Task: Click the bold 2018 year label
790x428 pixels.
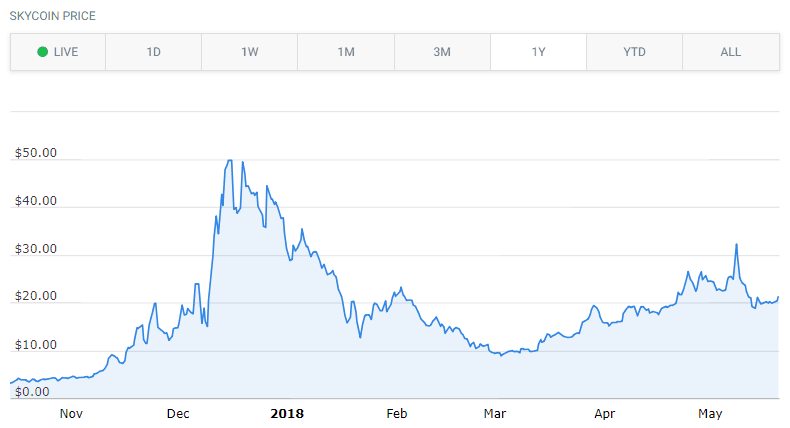Action: click(x=287, y=414)
